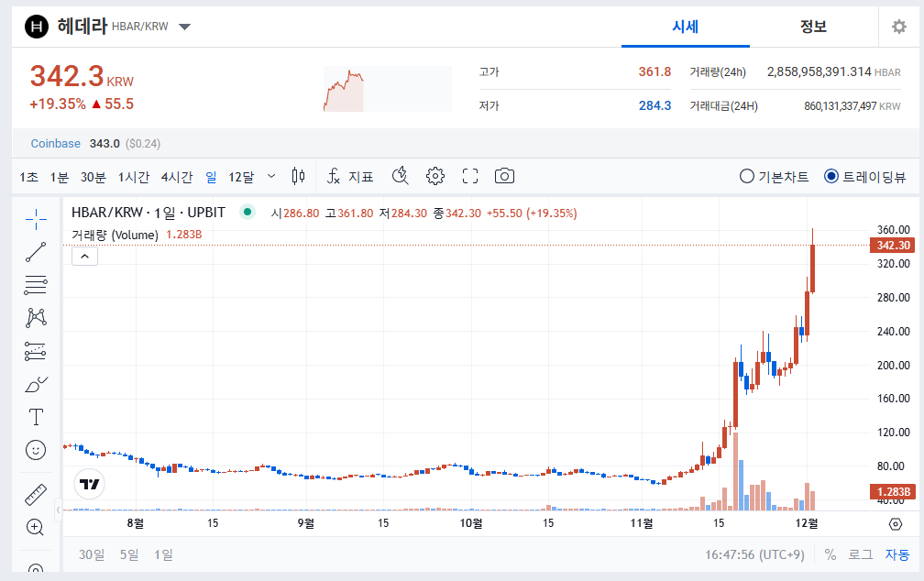
Task: Click the 342.3 KRW current price
Action: click(82, 77)
